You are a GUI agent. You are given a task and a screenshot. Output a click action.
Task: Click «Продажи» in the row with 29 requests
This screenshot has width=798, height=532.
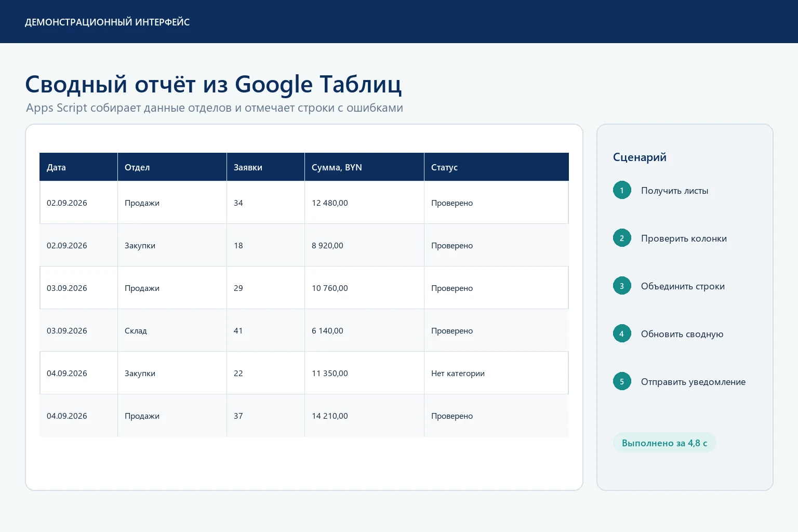coord(142,288)
